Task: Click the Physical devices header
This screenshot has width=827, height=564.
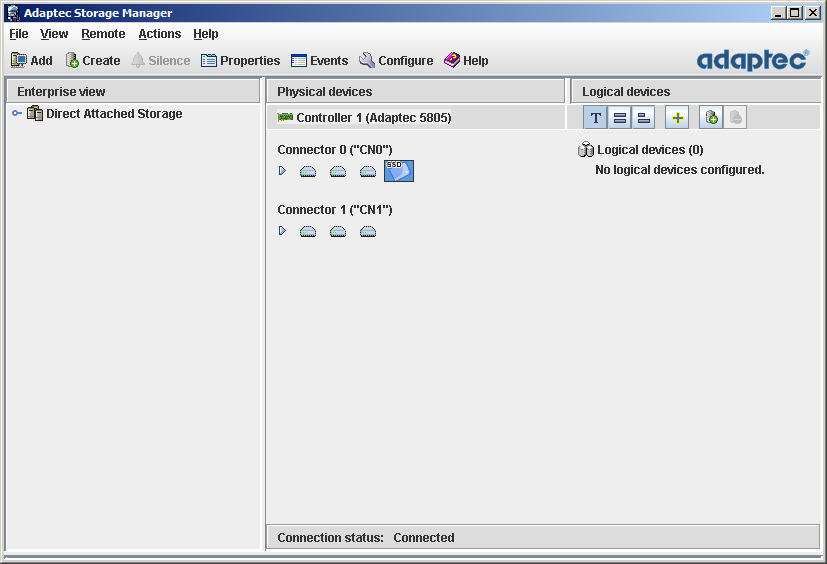Action: tap(415, 91)
